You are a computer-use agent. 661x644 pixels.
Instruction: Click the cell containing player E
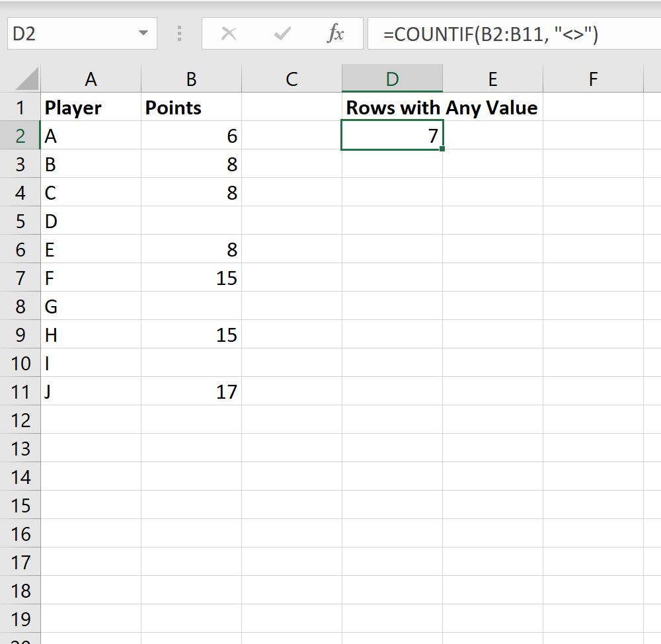tap(91, 249)
